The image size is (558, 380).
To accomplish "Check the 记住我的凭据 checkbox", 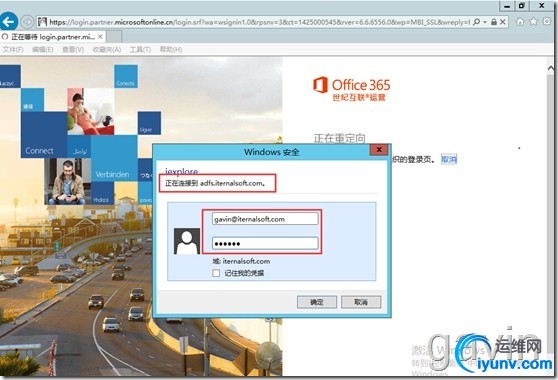I will click(216, 273).
